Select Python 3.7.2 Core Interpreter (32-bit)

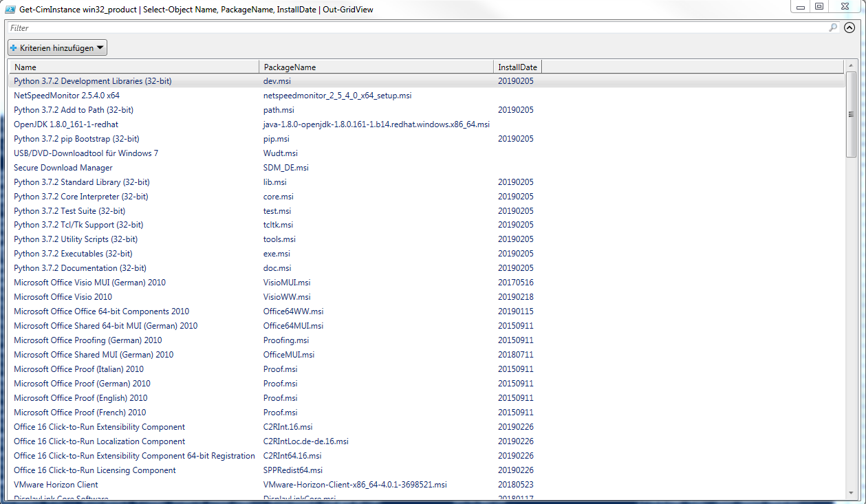click(x=426, y=197)
